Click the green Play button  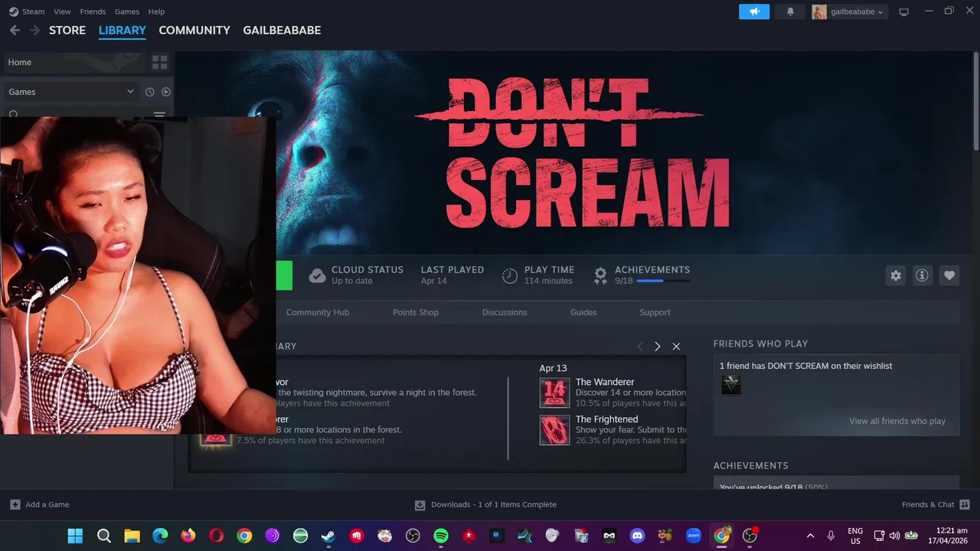(x=283, y=275)
